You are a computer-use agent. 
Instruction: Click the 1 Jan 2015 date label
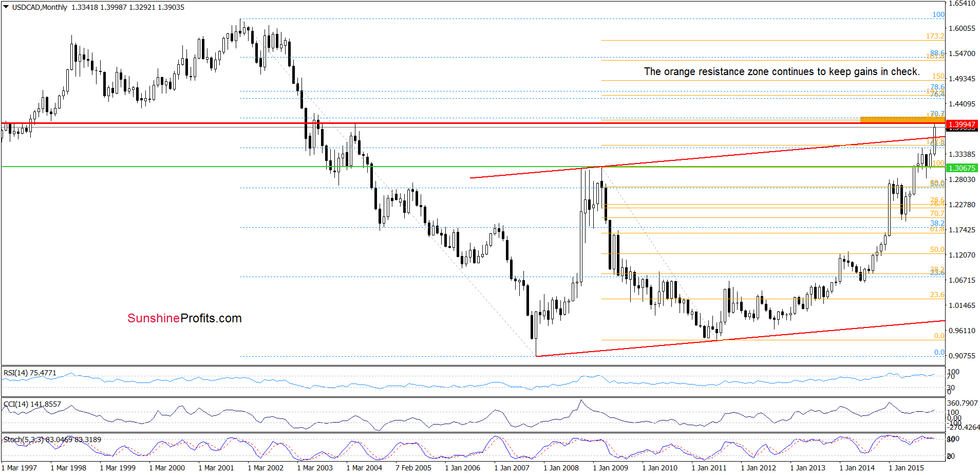[907, 468]
